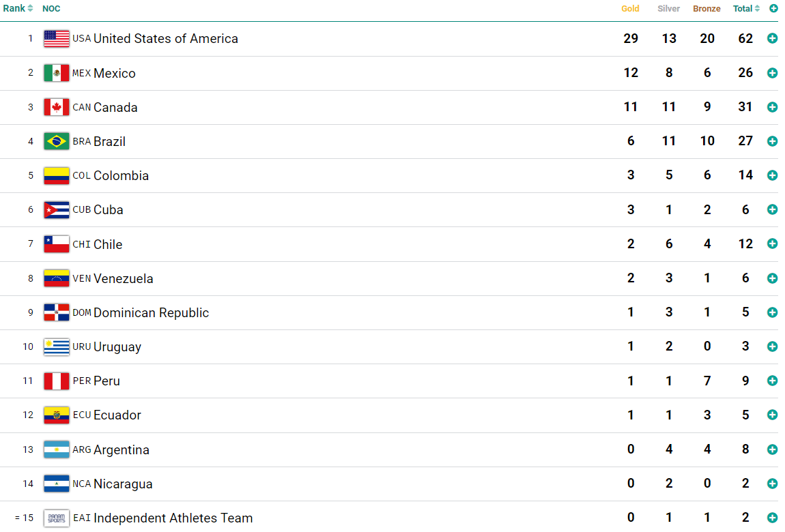Click the Silver column header

(x=668, y=9)
